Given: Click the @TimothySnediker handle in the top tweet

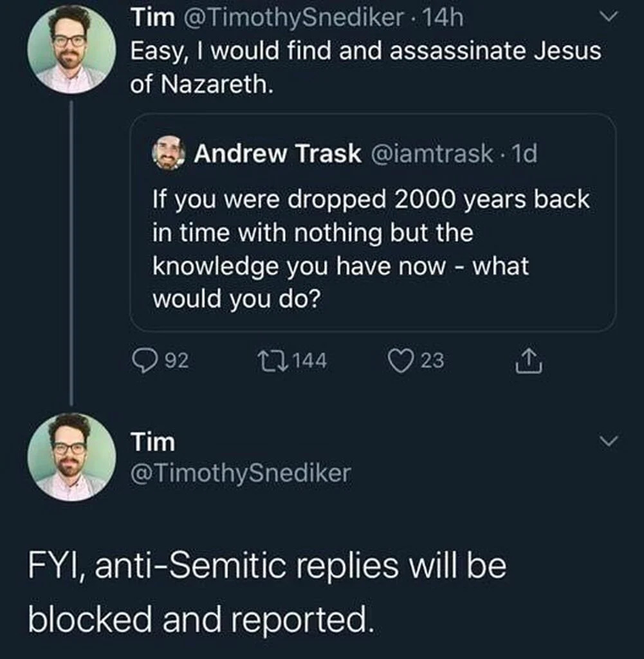Looking at the screenshot, I should (292, 19).
